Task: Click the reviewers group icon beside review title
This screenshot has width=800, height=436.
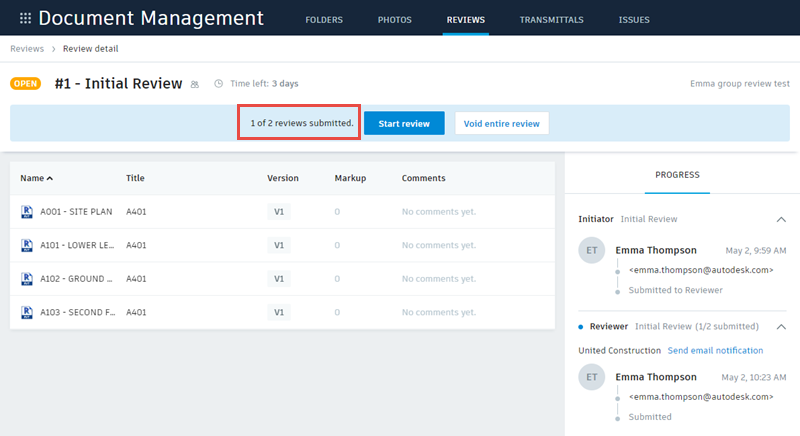Action: (x=195, y=85)
